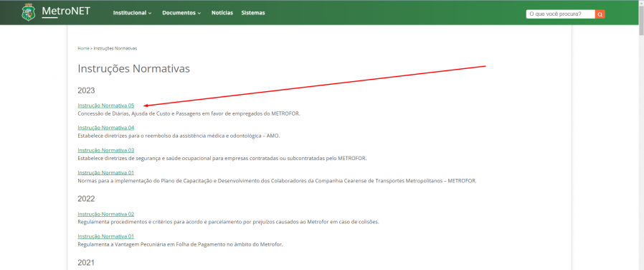Go to the Home breadcrumb link
Screen dimensions: 644x270
pyautogui.click(x=83, y=49)
